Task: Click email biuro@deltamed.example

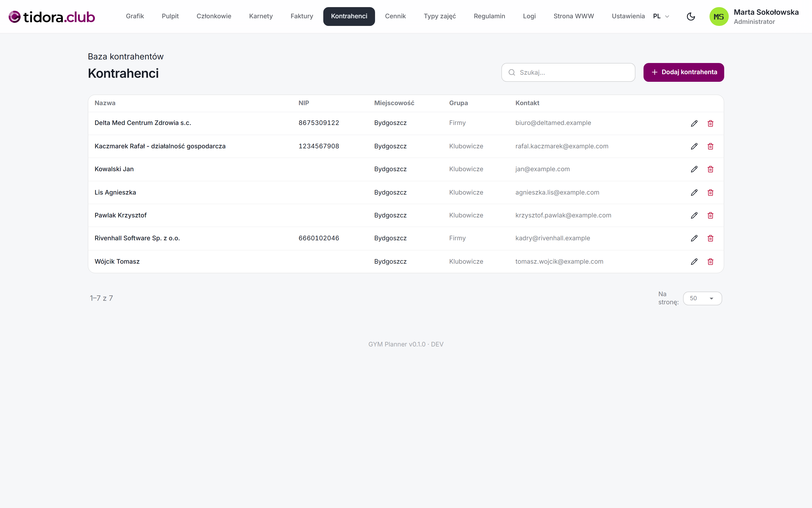Action: [553, 123]
